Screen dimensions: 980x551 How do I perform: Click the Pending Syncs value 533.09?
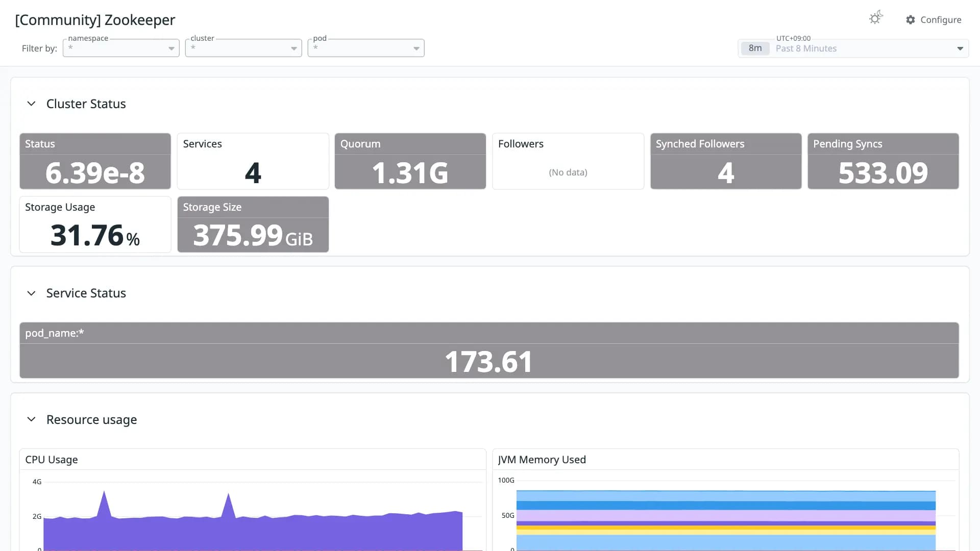click(x=883, y=172)
